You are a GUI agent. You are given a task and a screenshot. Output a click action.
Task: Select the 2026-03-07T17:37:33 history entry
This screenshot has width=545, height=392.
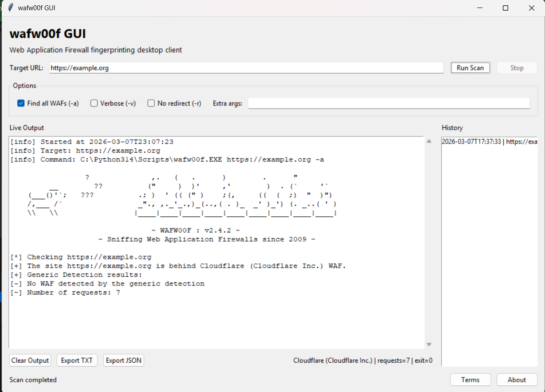(489, 142)
